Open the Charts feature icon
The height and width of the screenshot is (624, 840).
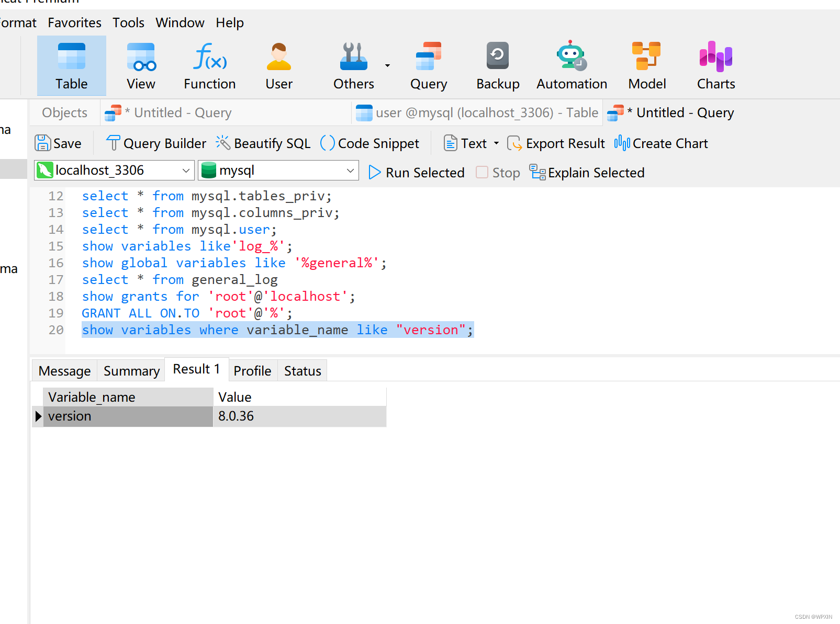pos(715,65)
